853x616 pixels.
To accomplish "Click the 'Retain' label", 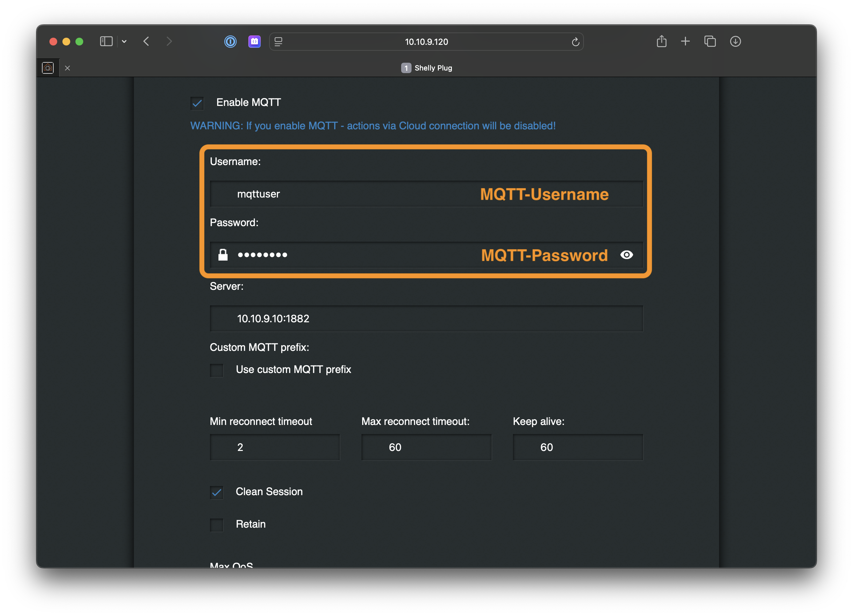I will pos(251,524).
